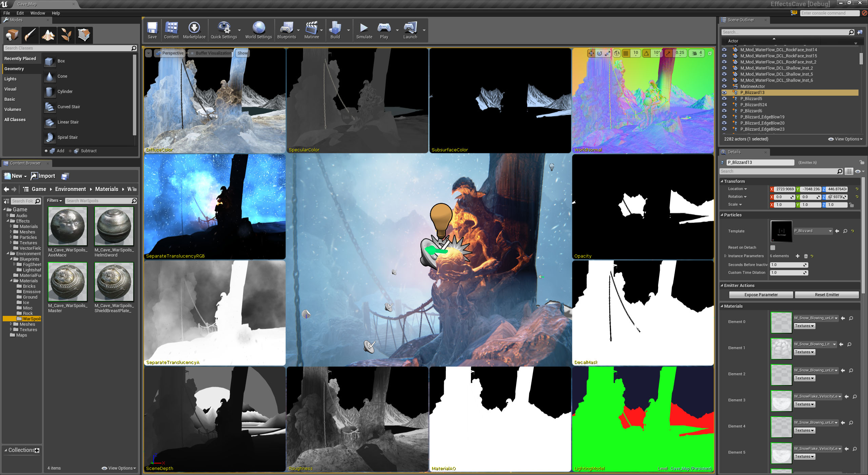Open View Options in Content Browser

(119, 468)
